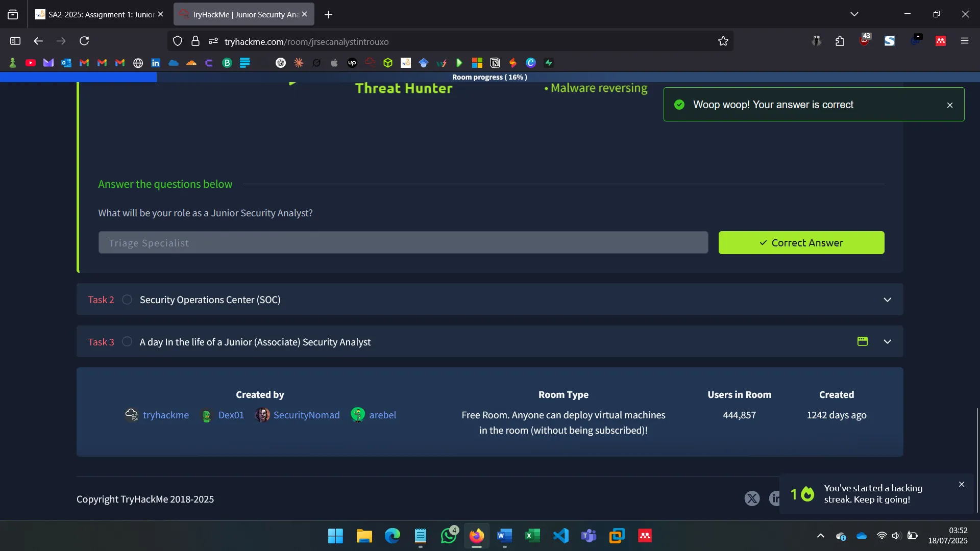This screenshot has width=980, height=551.
Task: Click the Correct Answer button
Action: click(801, 243)
